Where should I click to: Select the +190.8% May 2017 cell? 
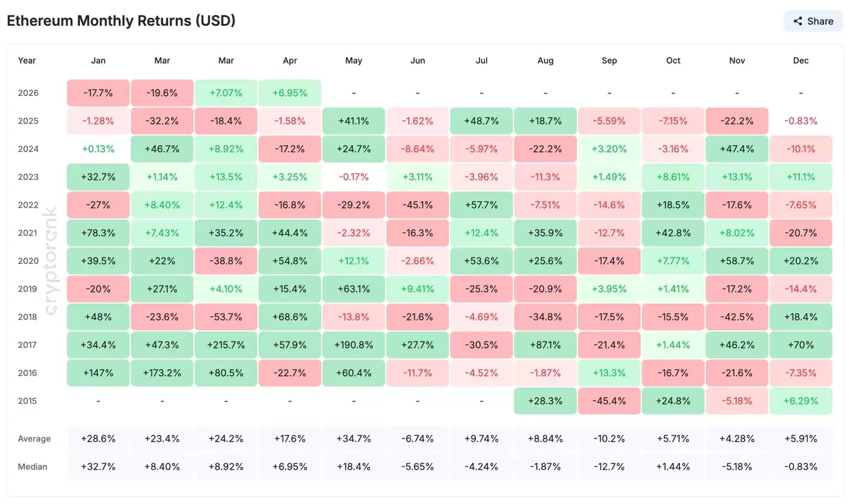point(353,345)
